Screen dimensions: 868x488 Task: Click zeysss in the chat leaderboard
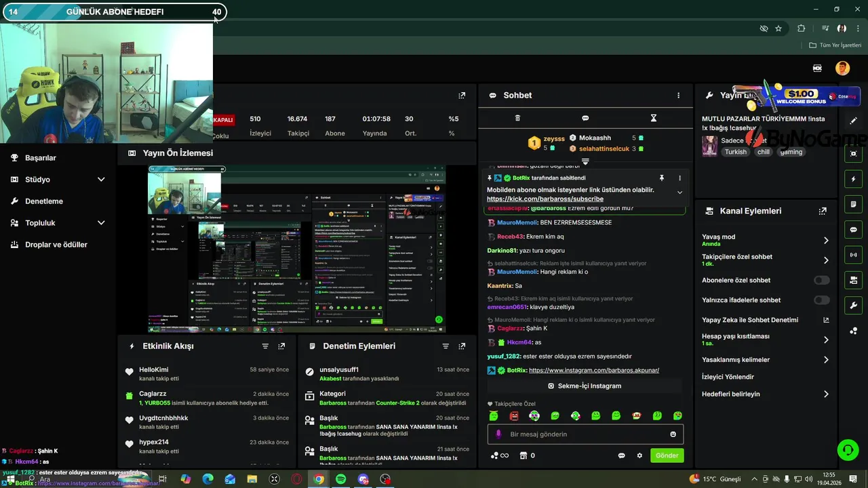554,139
